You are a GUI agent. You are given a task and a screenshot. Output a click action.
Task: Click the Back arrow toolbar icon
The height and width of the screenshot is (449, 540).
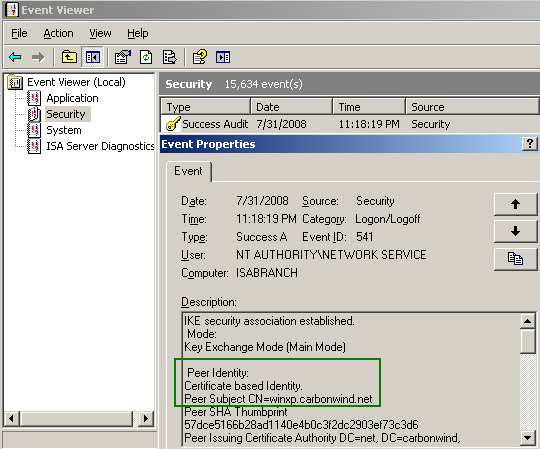15,57
